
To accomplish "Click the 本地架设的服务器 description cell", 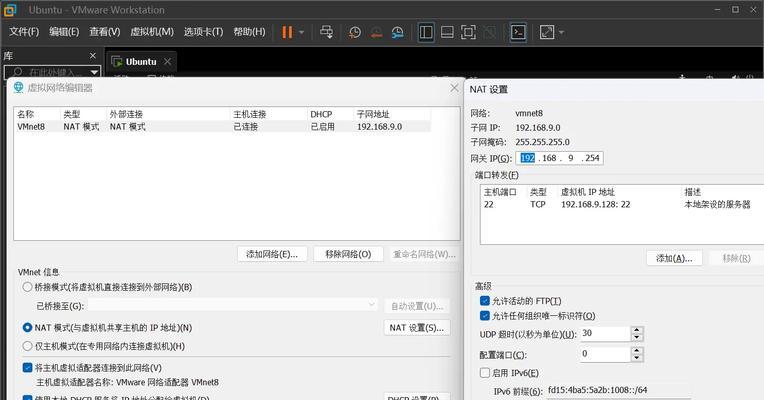I will [x=717, y=205].
